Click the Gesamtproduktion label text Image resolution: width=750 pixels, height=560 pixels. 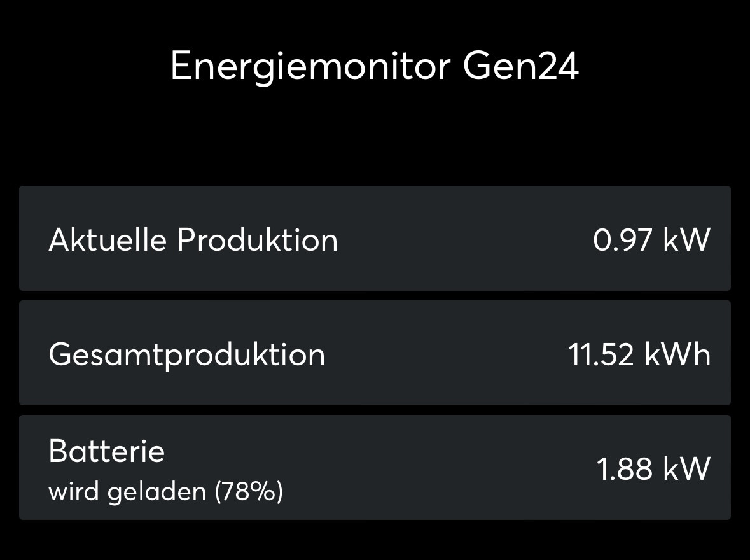(x=186, y=354)
